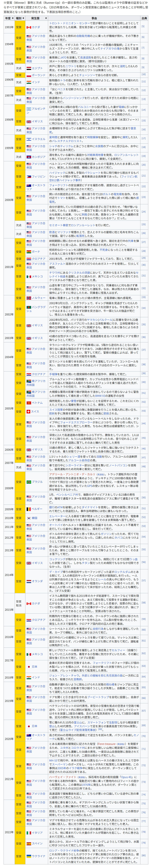Viewport: 149px width, 868px height.
Task: Jump to citation footnote [5]
Action: point(143,26)
